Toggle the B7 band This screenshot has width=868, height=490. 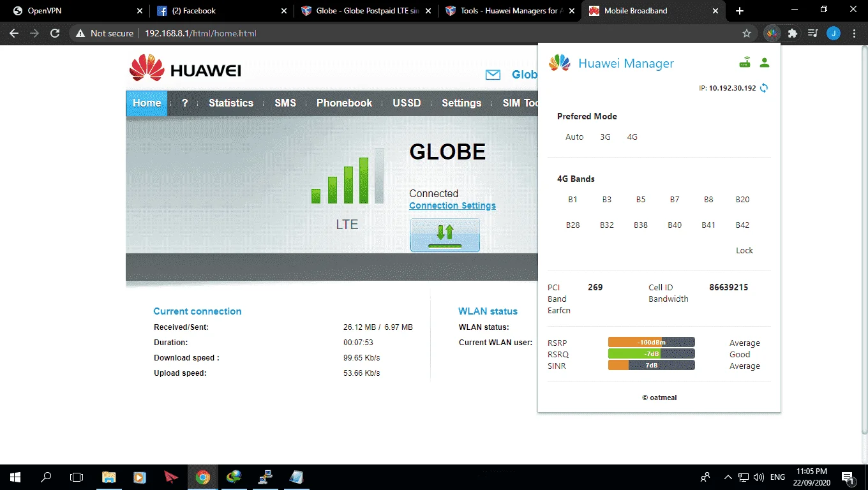point(675,200)
